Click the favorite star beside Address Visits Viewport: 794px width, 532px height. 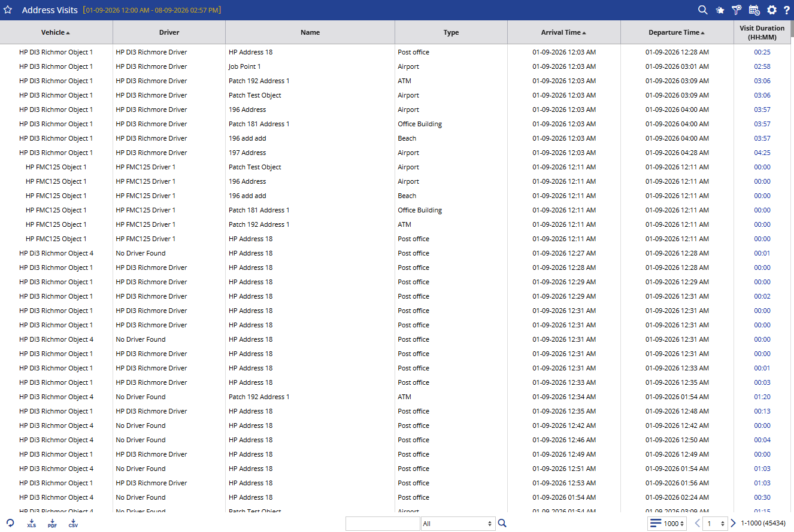[x=8, y=10]
